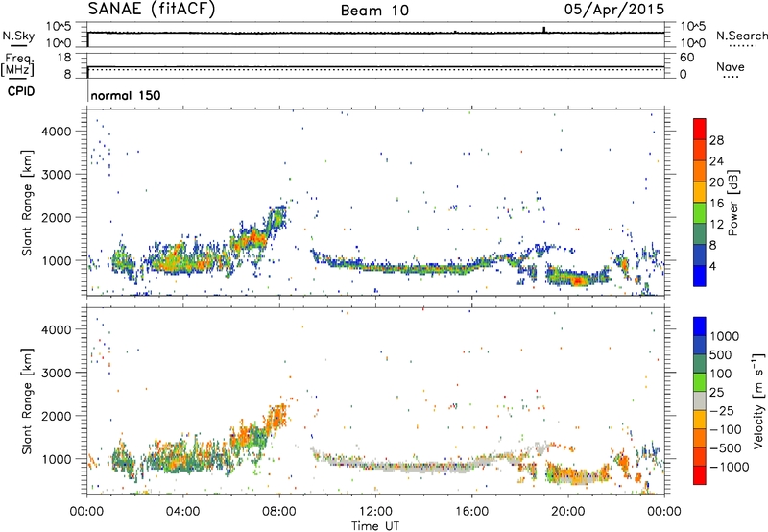Click the -1000 label on Velocity scale
768x532 pixels.
coord(730,467)
